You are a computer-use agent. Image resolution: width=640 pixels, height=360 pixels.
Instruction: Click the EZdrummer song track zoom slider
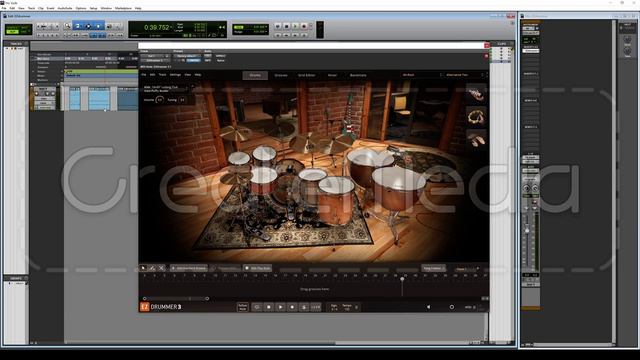point(176,298)
